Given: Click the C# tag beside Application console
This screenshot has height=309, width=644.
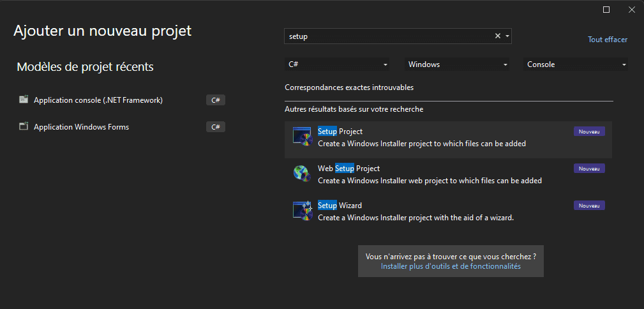Looking at the screenshot, I should [x=216, y=100].
